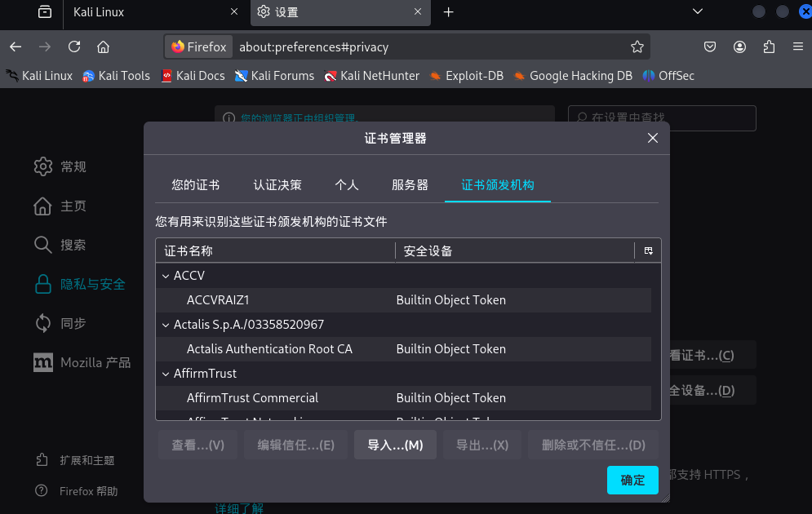
Task: Click the 查看…(V) button
Action: point(197,445)
